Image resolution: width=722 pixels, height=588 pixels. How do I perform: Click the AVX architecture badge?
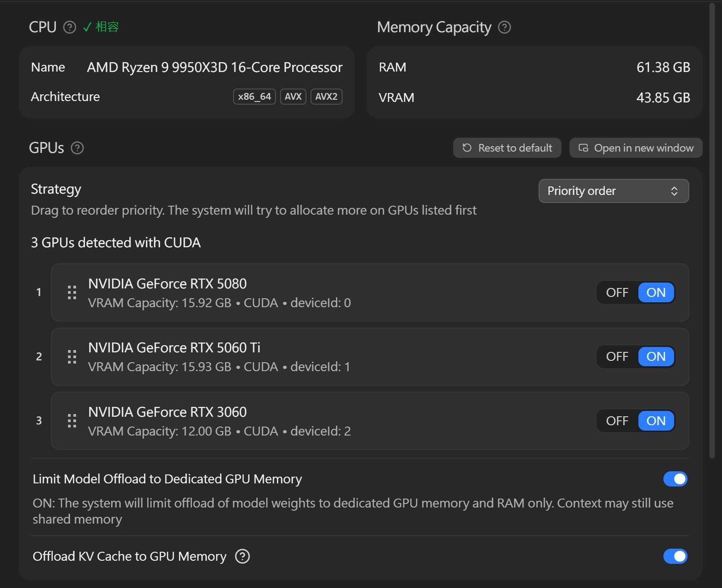coord(293,97)
